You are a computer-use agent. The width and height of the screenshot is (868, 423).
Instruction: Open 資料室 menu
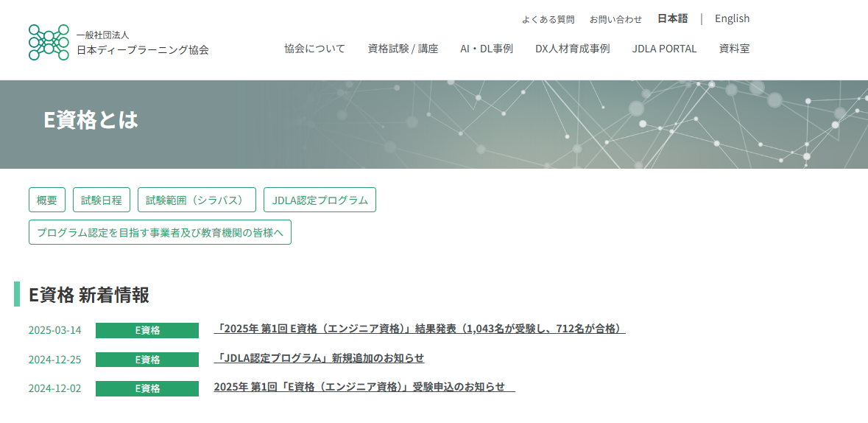[x=734, y=49]
